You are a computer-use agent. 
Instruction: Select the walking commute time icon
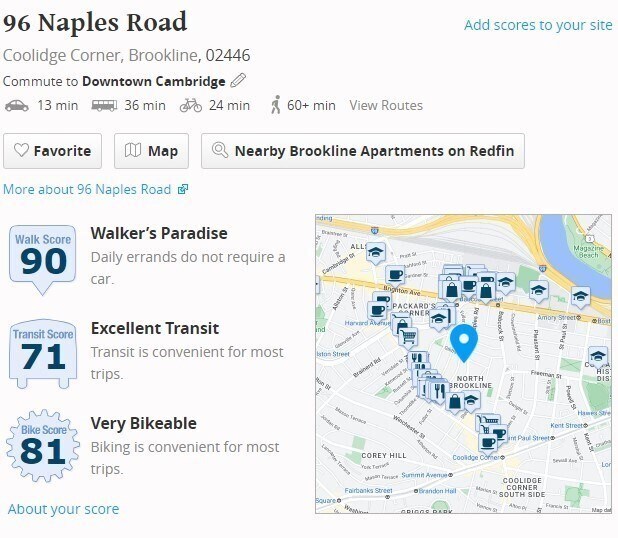coord(275,105)
